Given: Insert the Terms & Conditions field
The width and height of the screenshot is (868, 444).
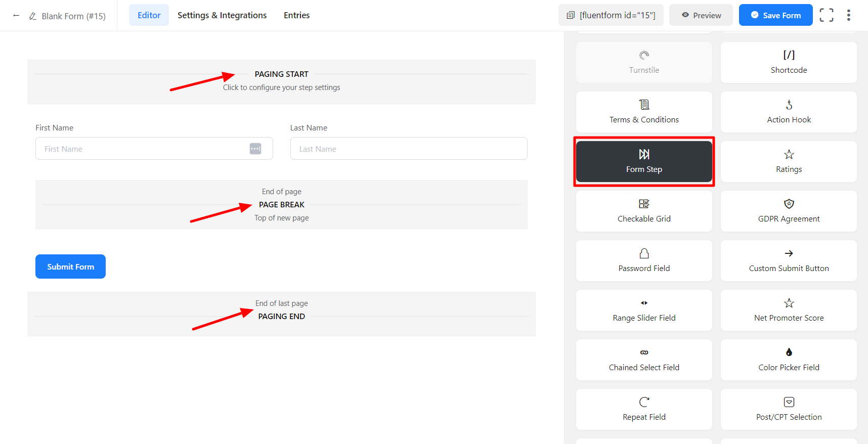Looking at the screenshot, I should (x=643, y=112).
